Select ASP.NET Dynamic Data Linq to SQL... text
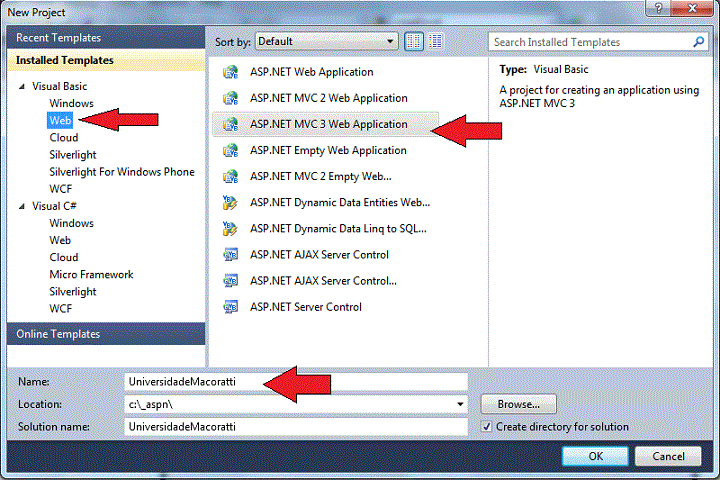This screenshot has width=720, height=480. click(338, 229)
